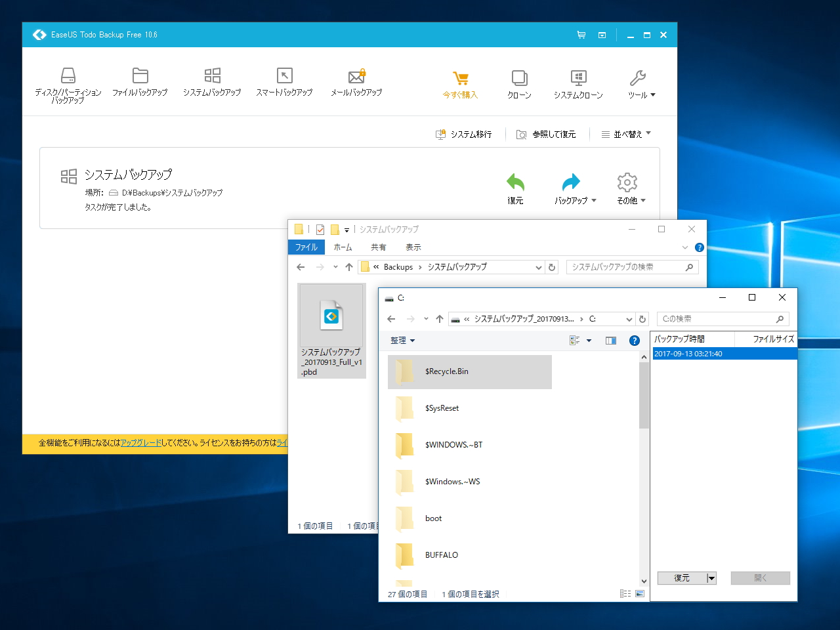Open the Organize (整理) menu
Screen dimensions: 840x630
(402, 341)
